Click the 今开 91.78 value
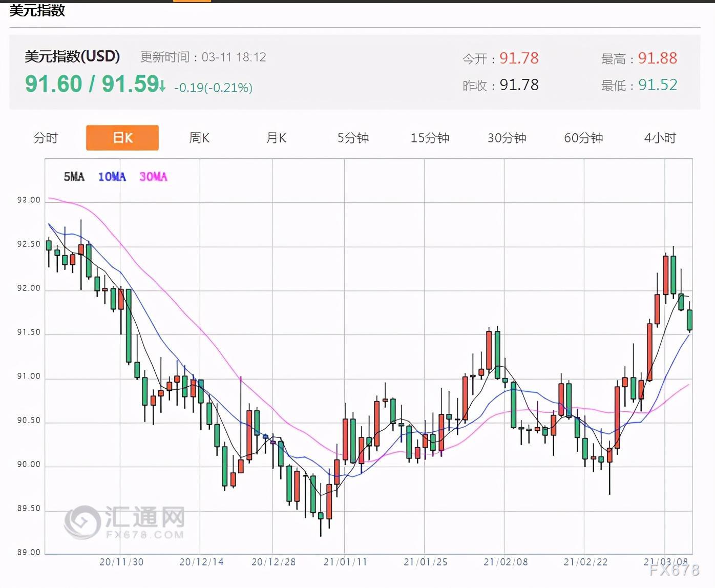Image resolution: width=715 pixels, height=588 pixels. [x=519, y=58]
